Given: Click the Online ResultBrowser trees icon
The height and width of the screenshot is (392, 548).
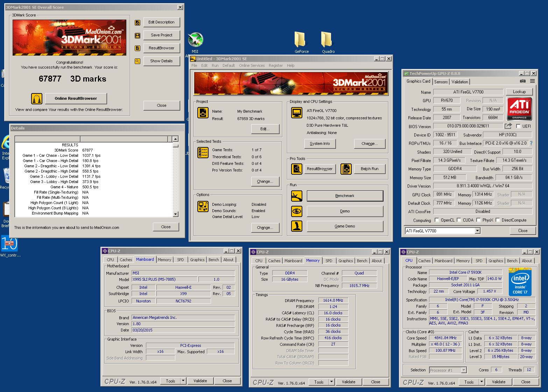Looking at the screenshot, I should (36, 99).
